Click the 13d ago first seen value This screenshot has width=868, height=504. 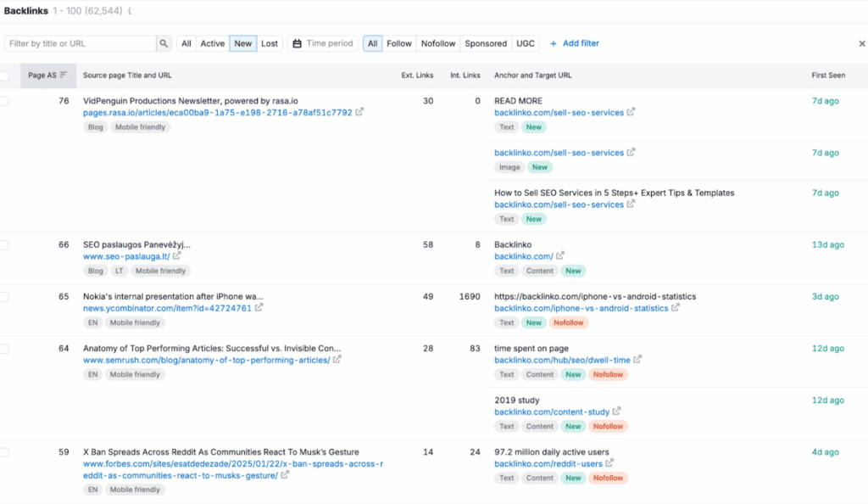coord(827,245)
